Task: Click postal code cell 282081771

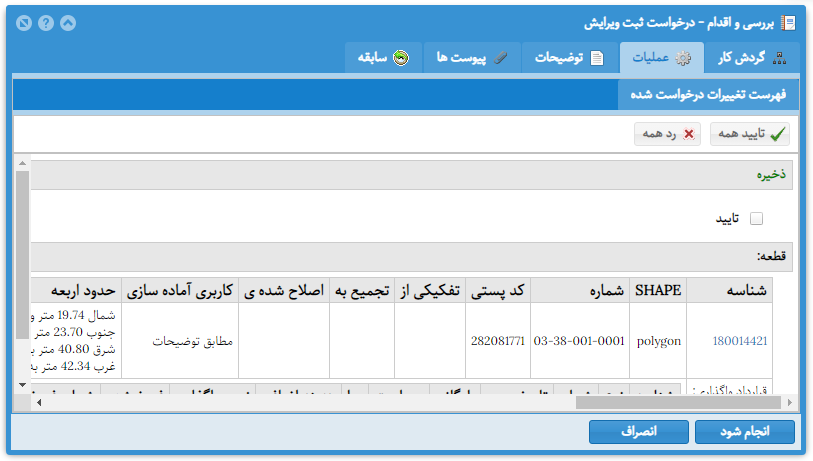Action: coord(498,341)
